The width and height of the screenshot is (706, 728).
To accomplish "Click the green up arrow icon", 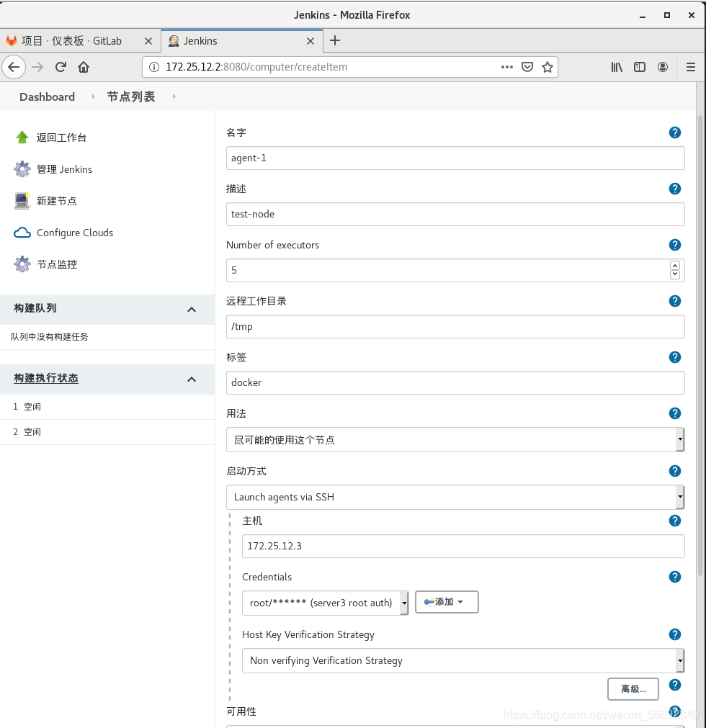I will pyautogui.click(x=22, y=138).
